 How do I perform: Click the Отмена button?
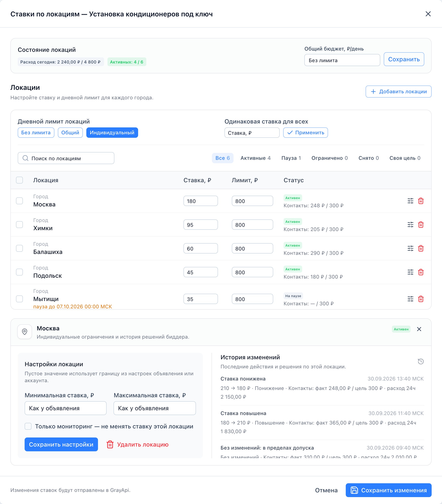(326, 490)
